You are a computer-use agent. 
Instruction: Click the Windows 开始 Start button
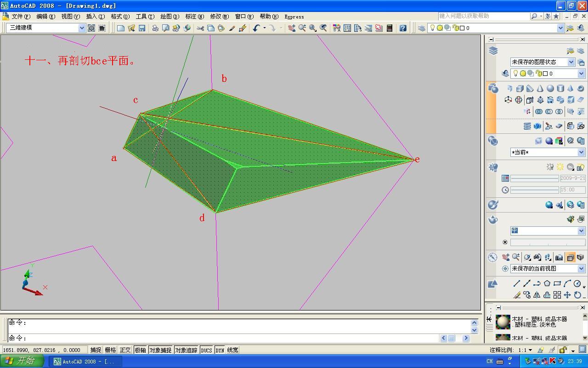click(x=22, y=362)
